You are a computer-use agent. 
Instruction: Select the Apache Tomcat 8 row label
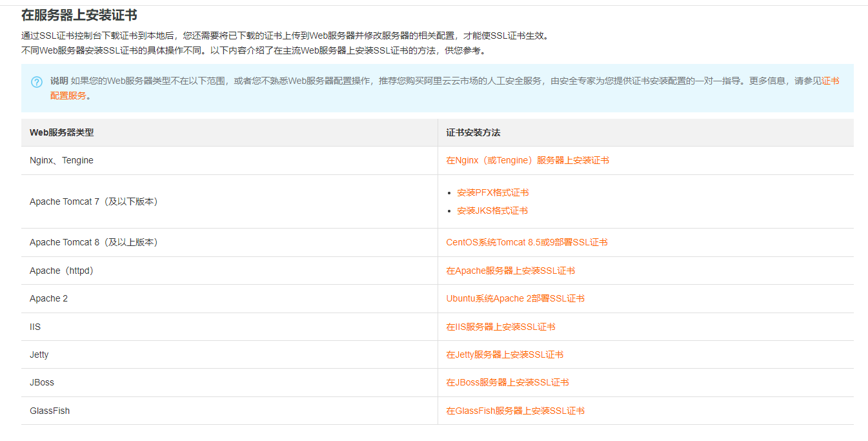(x=94, y=242)
